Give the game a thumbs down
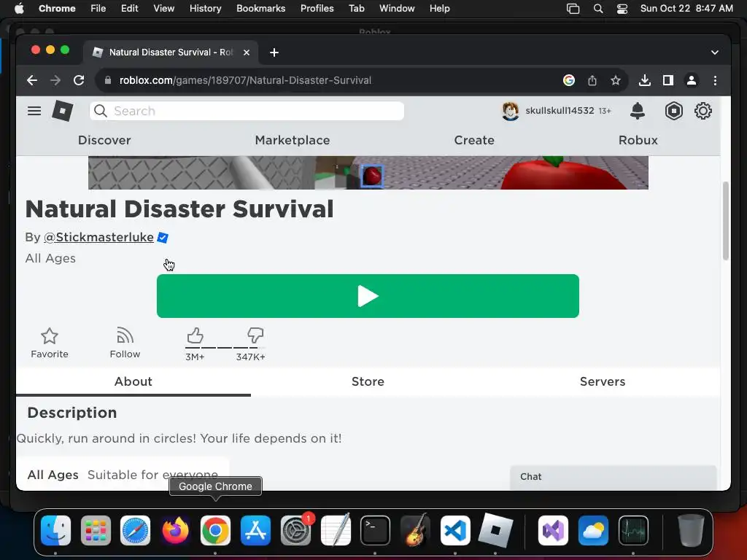747x560 pixels. click(255, 335)
